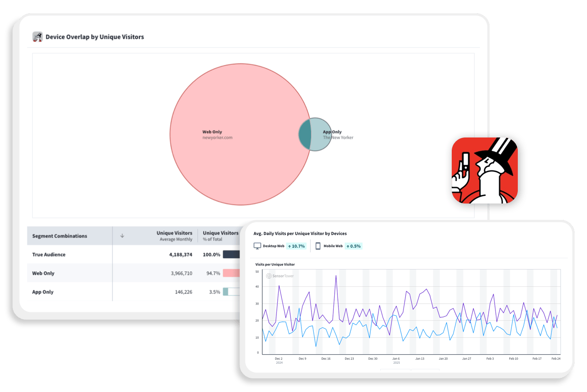Click the overlap region between Web and App
Screen dimensions: 587x392
point(305,134)
